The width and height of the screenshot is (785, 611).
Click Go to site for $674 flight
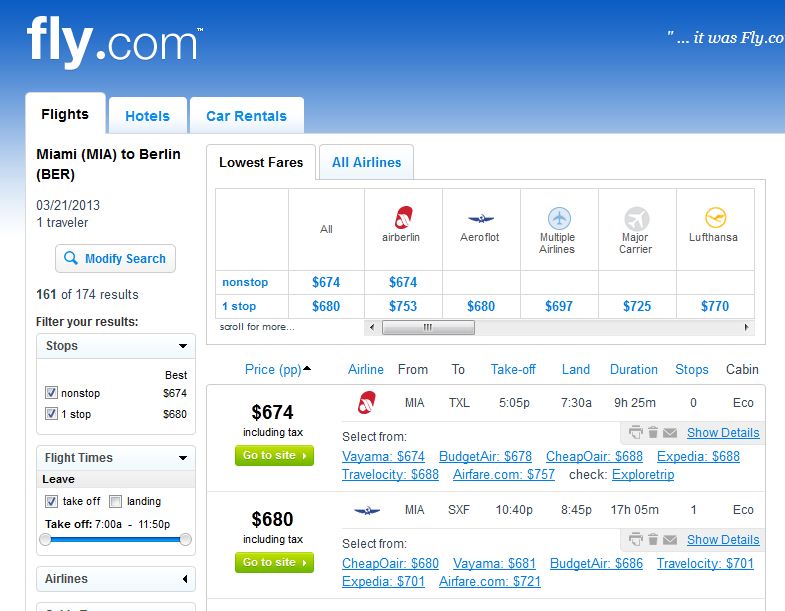pyautogui.click(x=274, y=455)
